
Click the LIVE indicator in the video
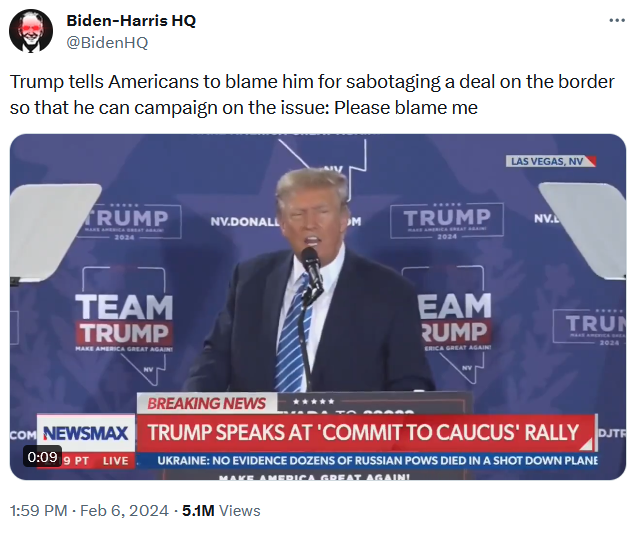[115, 460]
